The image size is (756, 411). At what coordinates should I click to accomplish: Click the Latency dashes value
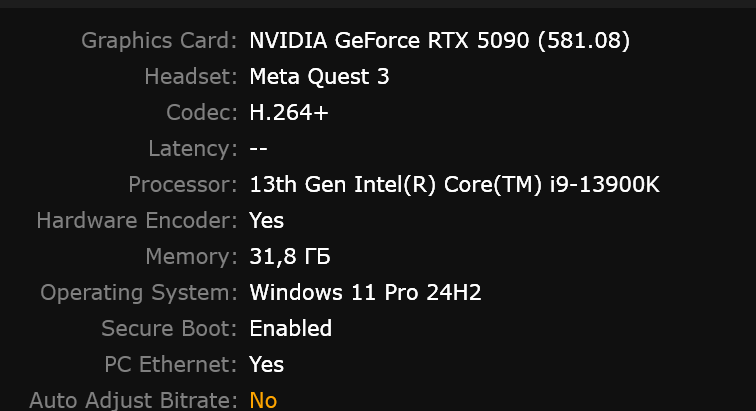tap(258, 149)
